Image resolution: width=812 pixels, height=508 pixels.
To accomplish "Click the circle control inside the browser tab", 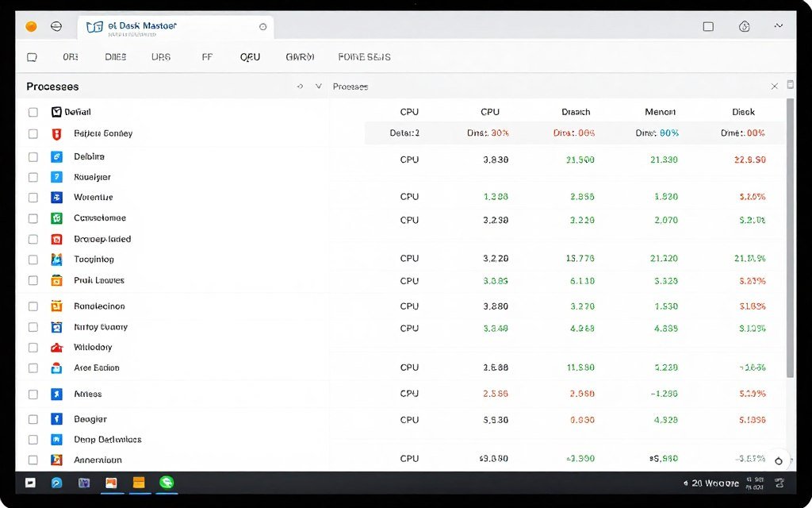I will point(262,26).
